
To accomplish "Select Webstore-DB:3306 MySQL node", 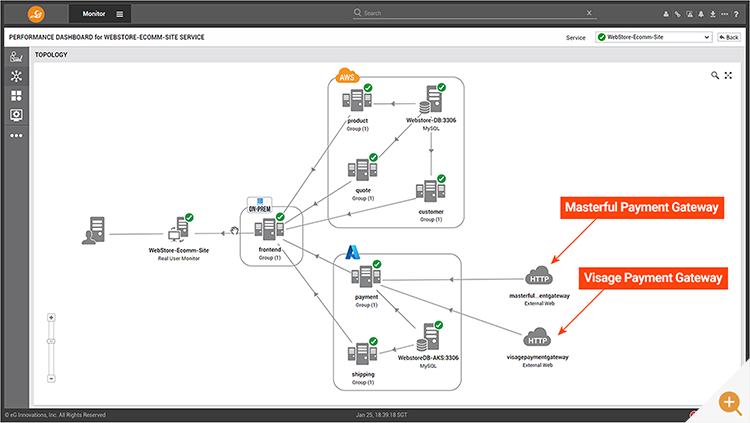I will pos(431,99).
